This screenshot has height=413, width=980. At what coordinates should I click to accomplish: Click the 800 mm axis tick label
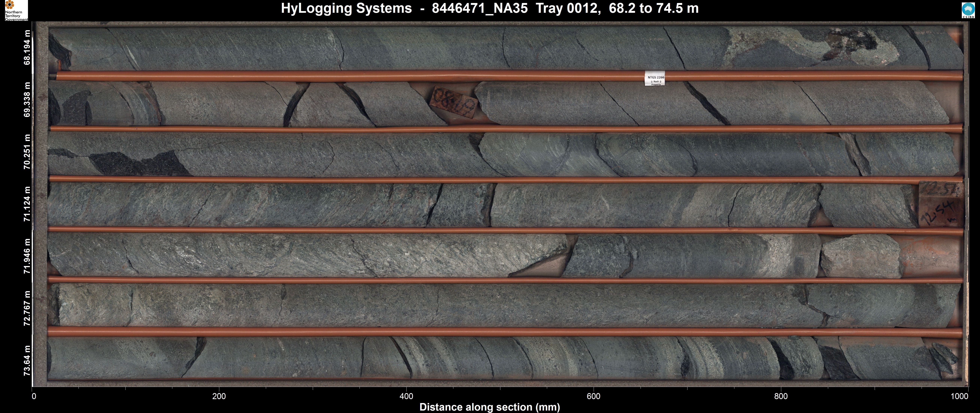pos(781,397)
